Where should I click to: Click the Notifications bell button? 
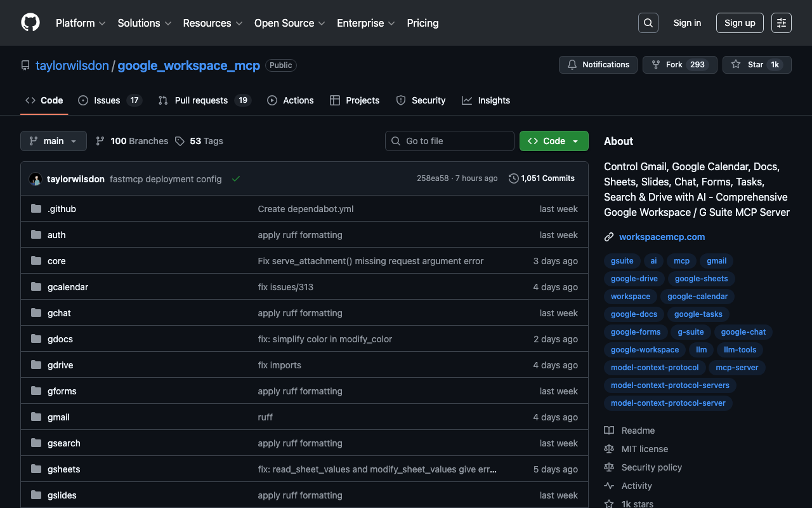click(x=598, y=65)
